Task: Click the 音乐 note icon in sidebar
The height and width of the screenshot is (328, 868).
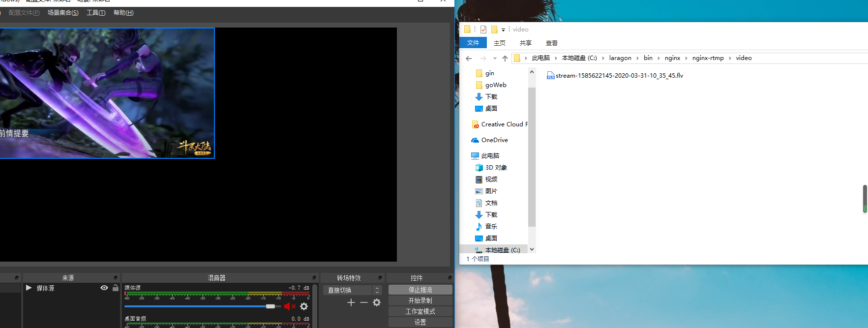Action: (479, 227)
